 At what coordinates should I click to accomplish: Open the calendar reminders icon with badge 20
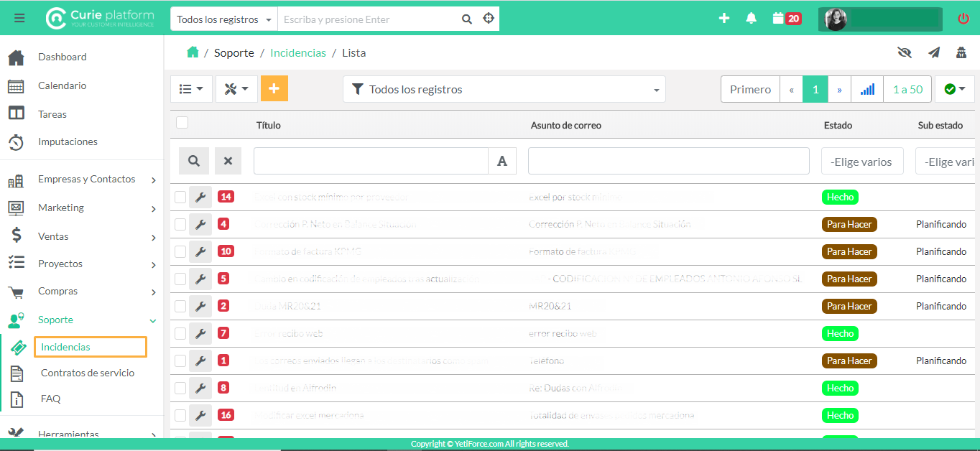pyautogui.click(x=786, y=19)
